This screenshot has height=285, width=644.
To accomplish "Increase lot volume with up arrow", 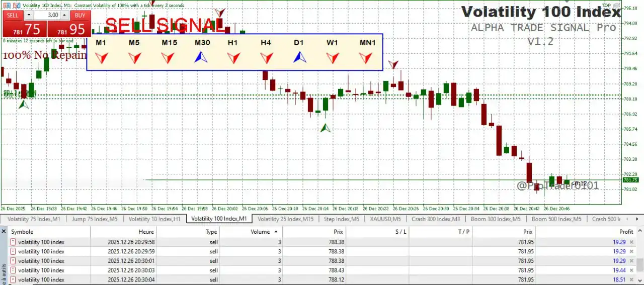I will tap(65, 15).
